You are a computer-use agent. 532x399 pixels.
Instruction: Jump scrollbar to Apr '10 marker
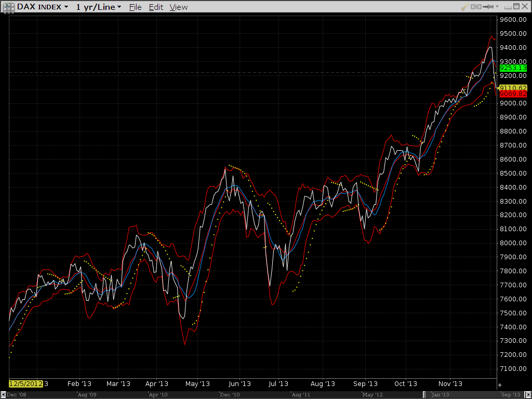point(158,395)
